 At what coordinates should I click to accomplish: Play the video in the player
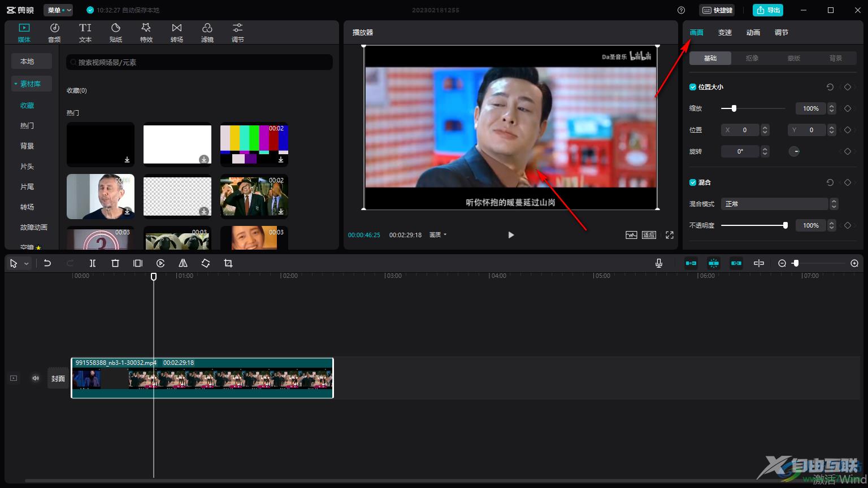[511, 235]
